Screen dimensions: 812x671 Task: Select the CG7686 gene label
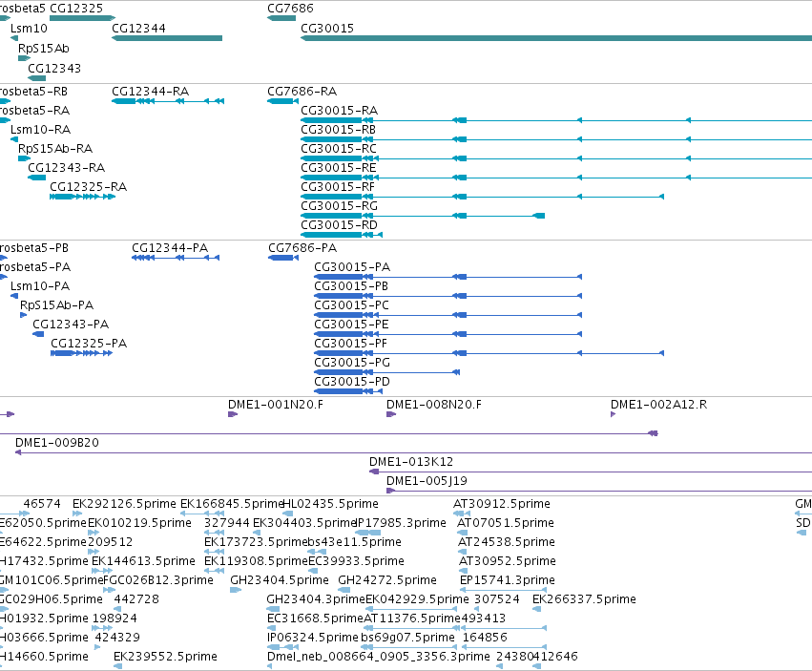pyautogui.click(x=290, y=9)
